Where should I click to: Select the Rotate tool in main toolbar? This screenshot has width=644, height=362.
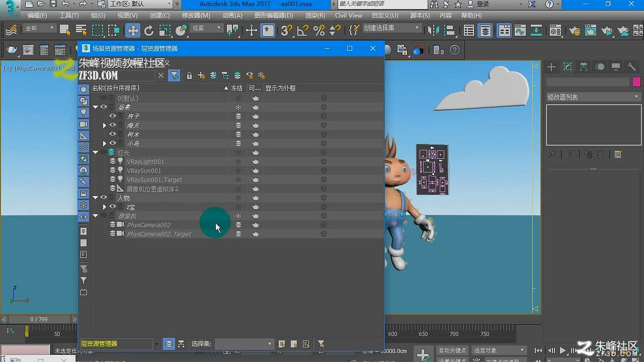click(x=149, y=31)
